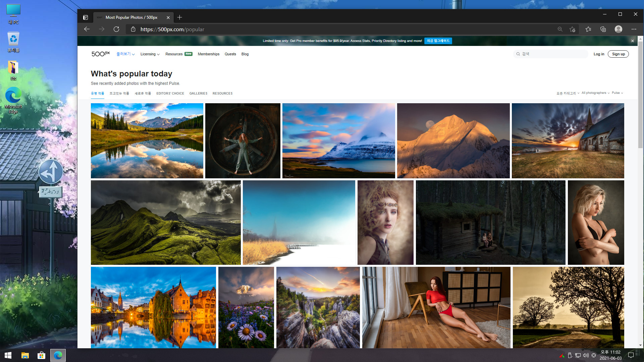Click the browser Back arrow
Viewport: 644px width, 362px height.
(x=87, y=29)
